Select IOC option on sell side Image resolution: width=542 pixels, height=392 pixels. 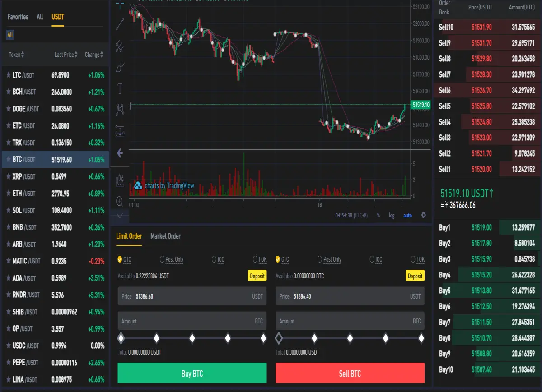point(376,259)
